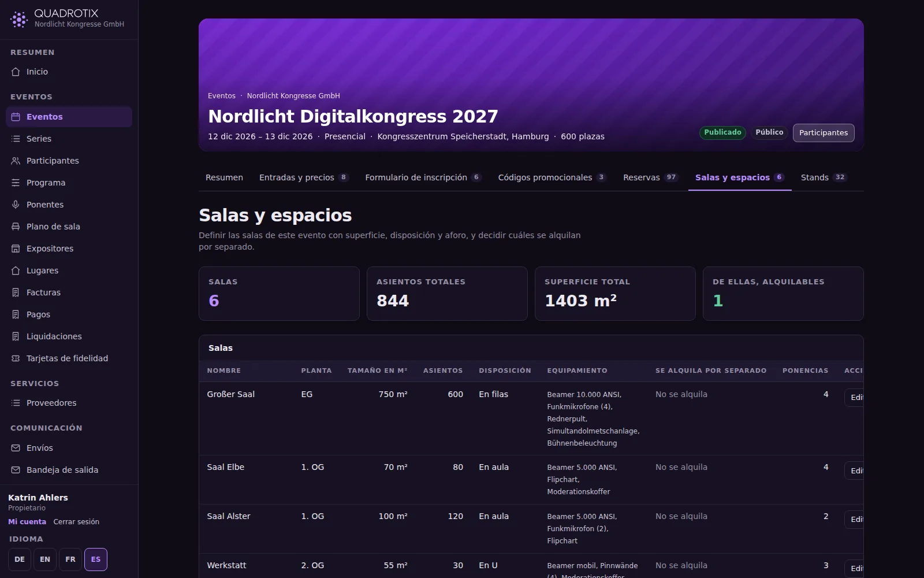Select the Salas stat card showing 6
Viewport: 924px width, 578px height.
279,294
